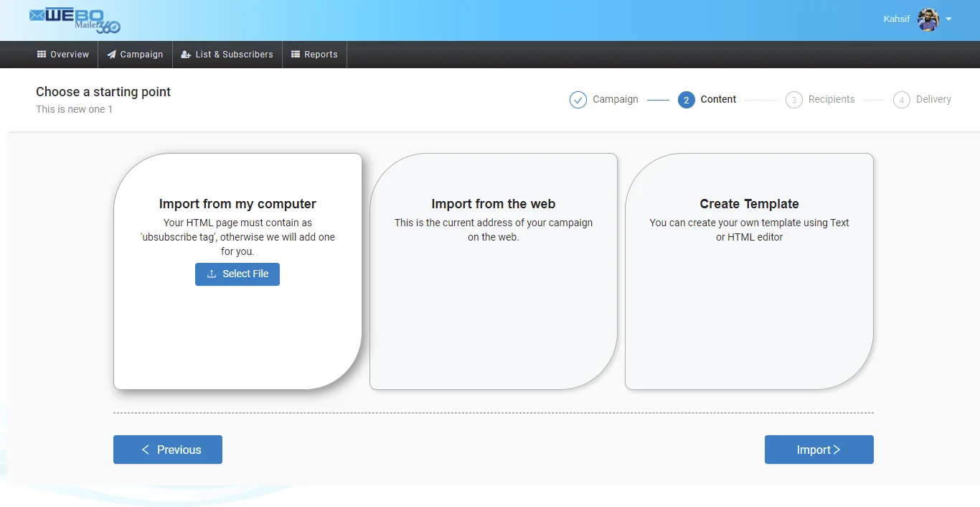
Task: Click the Campaign paper plane icon
Action: pos(112,55)
